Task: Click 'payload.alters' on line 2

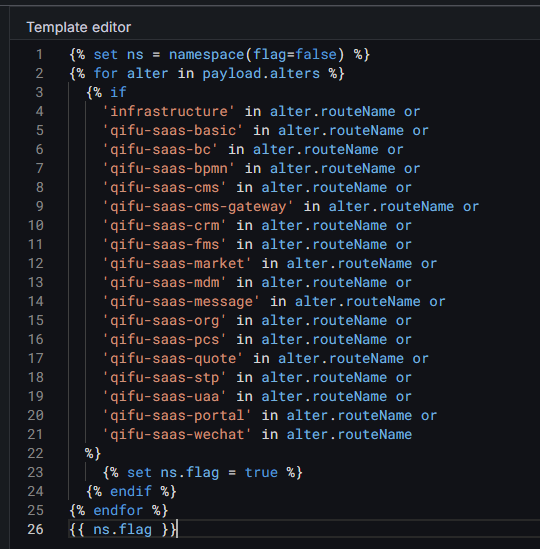Action: 261,74
